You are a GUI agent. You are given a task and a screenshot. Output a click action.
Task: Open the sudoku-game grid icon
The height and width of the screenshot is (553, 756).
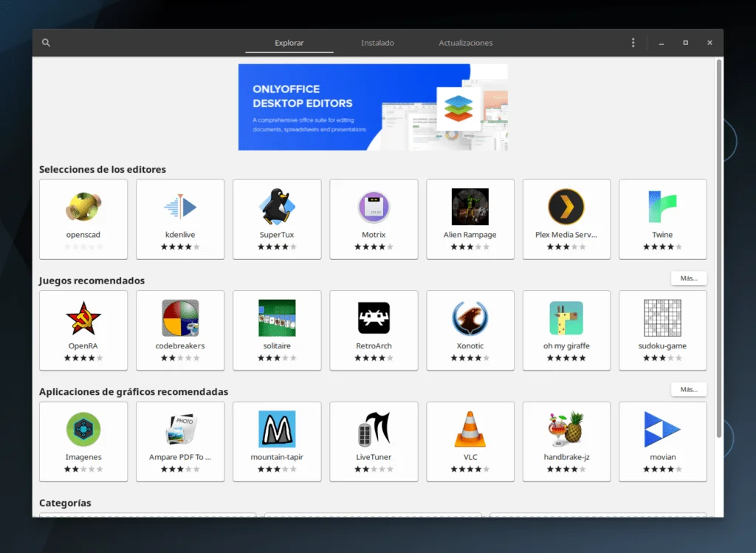pos(662,318)
